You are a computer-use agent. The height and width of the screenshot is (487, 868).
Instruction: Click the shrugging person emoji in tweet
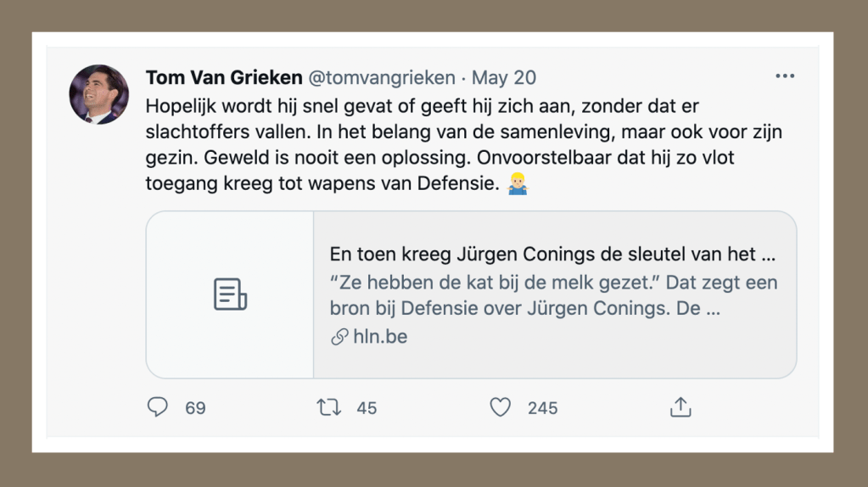(x=517, y=184)
